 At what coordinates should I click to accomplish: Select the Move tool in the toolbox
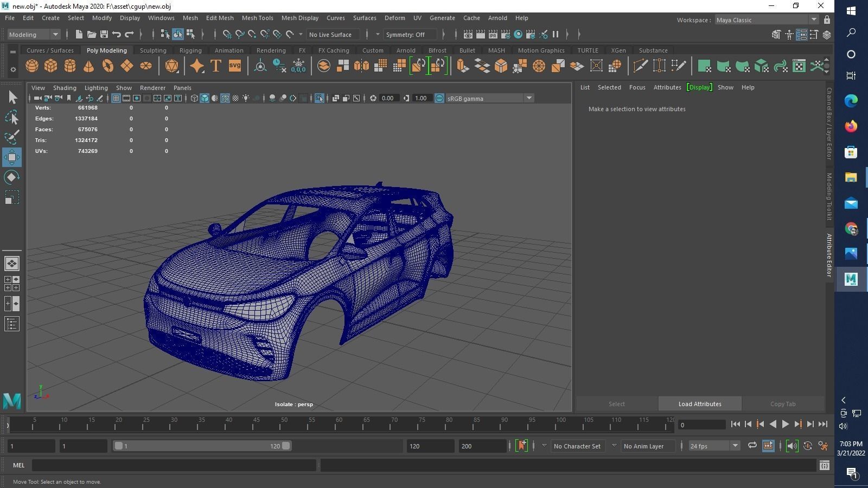(12, 157)
